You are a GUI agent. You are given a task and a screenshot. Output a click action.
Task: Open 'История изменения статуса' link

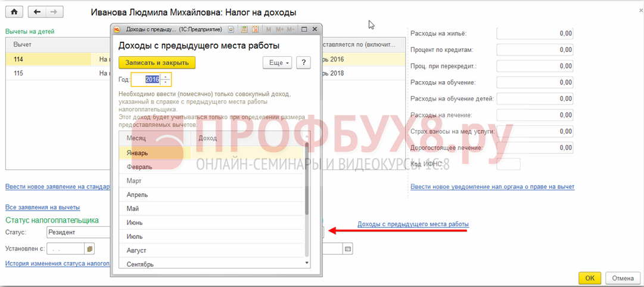point(58,264)
